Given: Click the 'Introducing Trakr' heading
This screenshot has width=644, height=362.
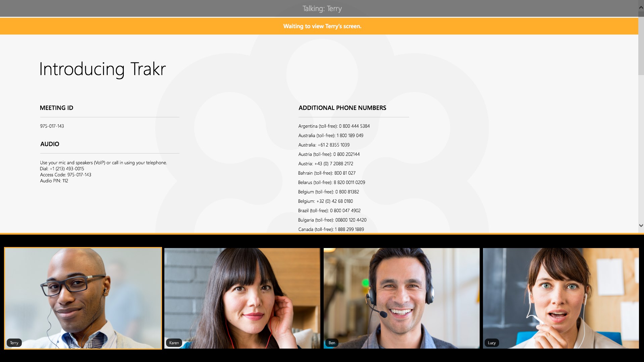Looking at the screenshot, I should (x=102, y=69).
